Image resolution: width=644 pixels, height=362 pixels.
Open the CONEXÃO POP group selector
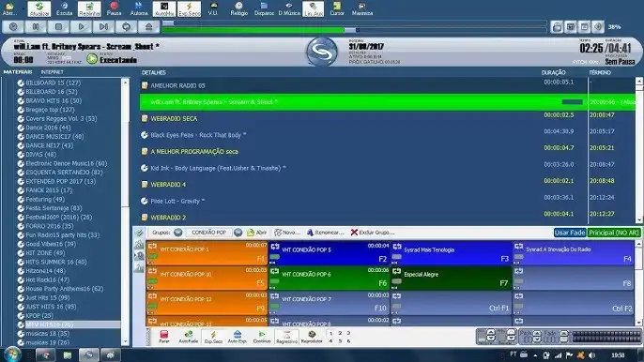208,233
